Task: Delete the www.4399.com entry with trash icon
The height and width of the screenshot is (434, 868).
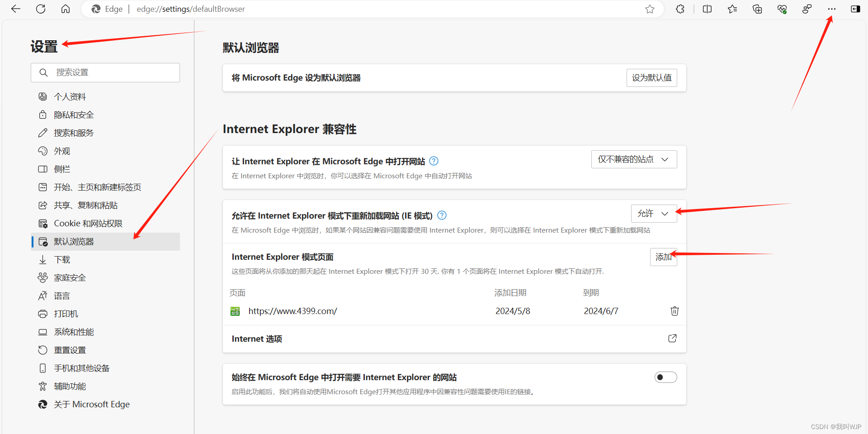Action: click(675, 311)
